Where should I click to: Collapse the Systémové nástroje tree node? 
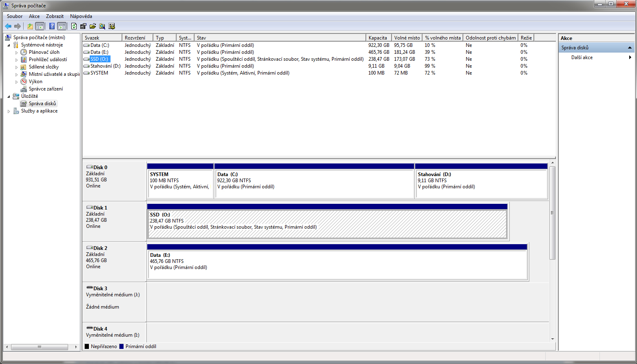pyautogui.click(x=9, y=45)
